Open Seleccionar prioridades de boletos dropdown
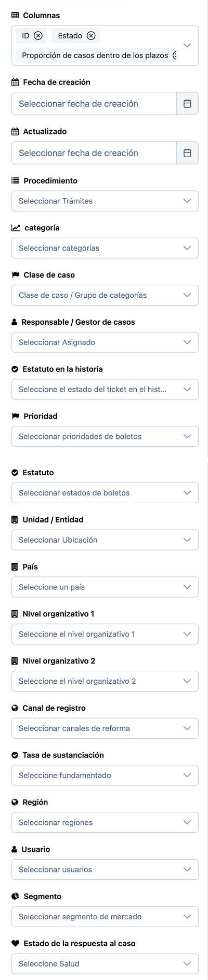Screen dimensions: 208x980 [105, 437]
